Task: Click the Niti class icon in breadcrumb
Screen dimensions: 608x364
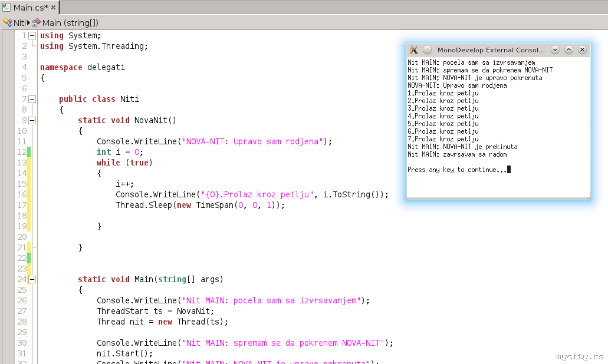Action: coord(8,22)
